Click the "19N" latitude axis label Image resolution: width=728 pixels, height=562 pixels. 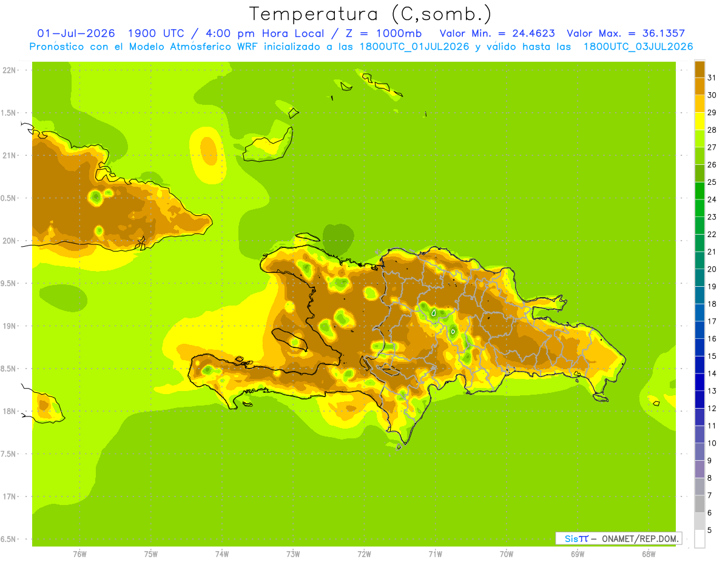point(10,326)
